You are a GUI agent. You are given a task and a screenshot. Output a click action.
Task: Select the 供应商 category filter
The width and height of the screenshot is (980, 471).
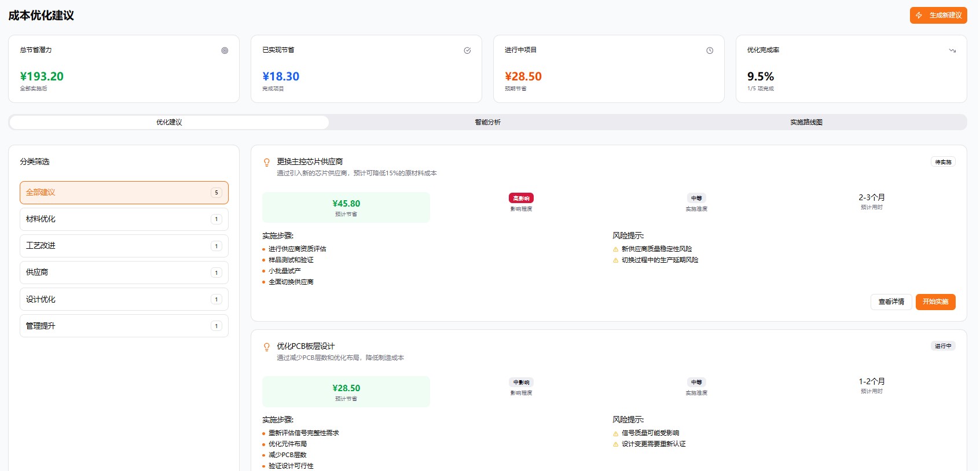click(x=124, y=273)
